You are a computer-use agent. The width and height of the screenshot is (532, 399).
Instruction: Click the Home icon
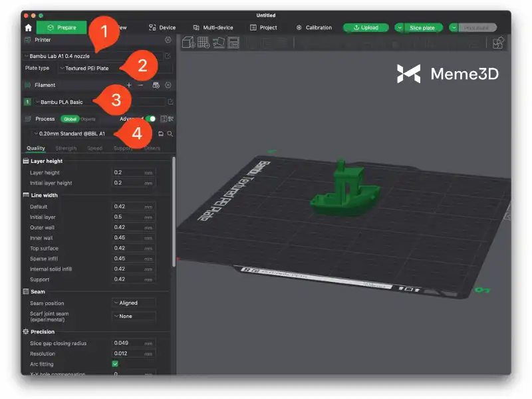click(x=28, y=28)
